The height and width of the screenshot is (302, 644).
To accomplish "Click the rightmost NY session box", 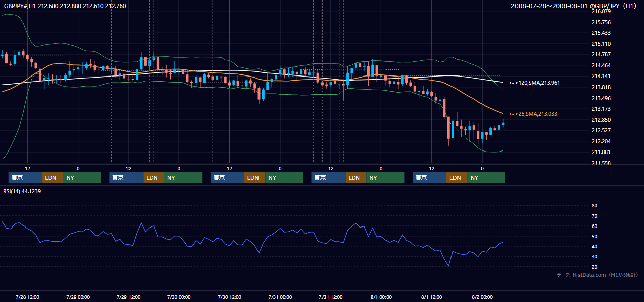I will click(x=486, y=178).
